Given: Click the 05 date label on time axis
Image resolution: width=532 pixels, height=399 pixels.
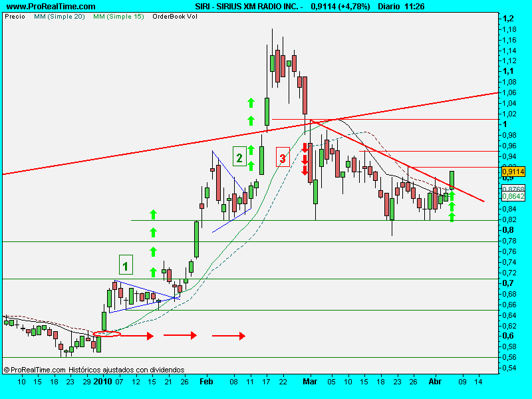Looking at the screenshot, I should point(331,382).
